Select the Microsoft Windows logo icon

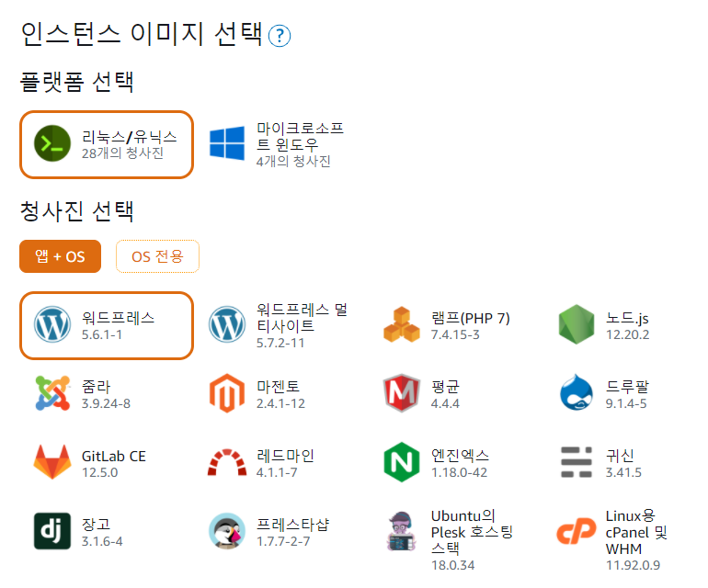pos(227,143)
